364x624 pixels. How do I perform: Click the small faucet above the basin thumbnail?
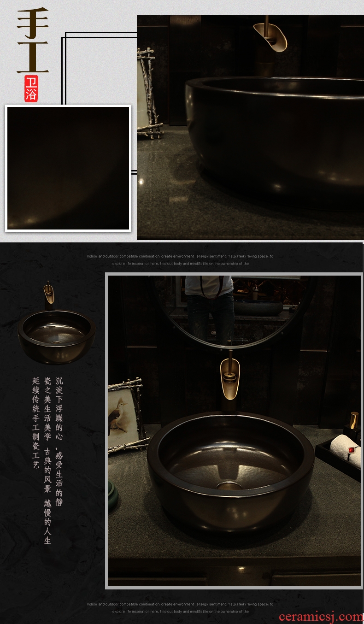pos(48,293)
